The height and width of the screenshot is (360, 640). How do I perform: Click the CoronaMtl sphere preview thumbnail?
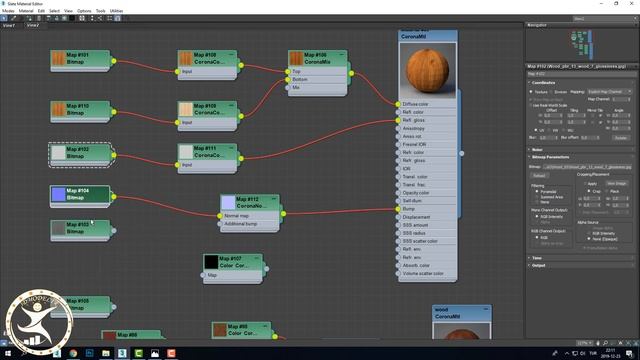pyautogui.click(x=427, y=70)
